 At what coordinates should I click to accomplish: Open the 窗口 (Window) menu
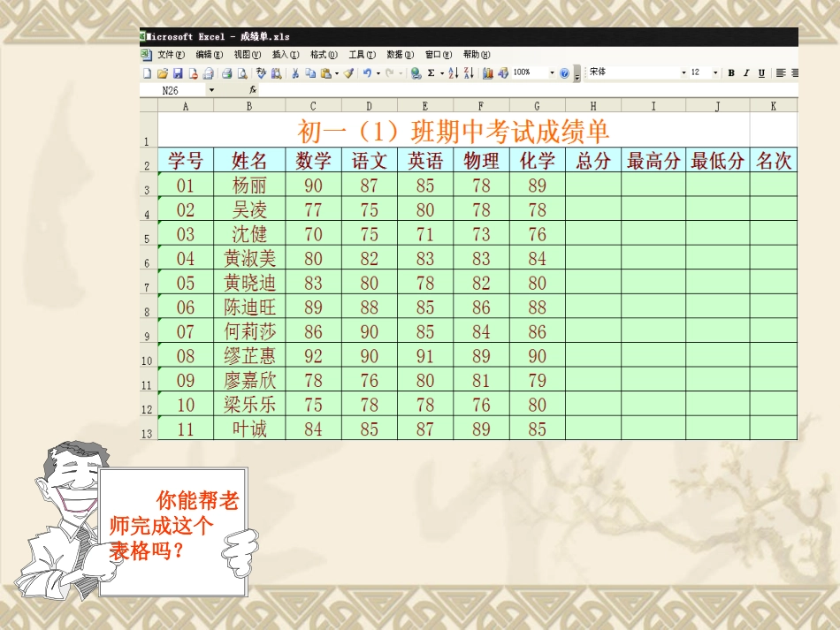point(439,54)
